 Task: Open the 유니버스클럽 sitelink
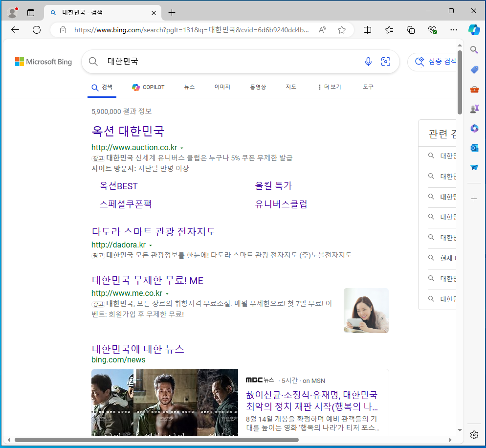tap(281, 204)
